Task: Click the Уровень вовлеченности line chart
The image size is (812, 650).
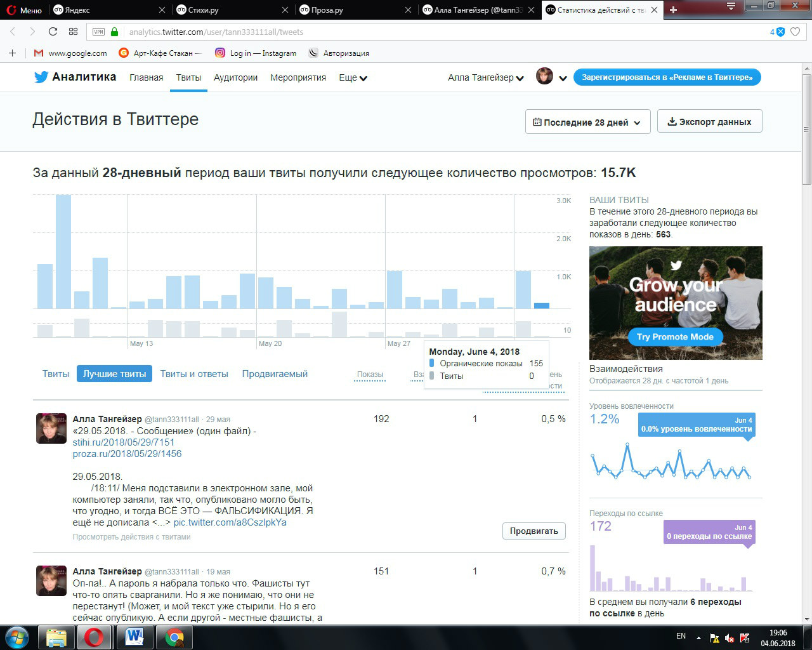Action: (x=671, y=461)
